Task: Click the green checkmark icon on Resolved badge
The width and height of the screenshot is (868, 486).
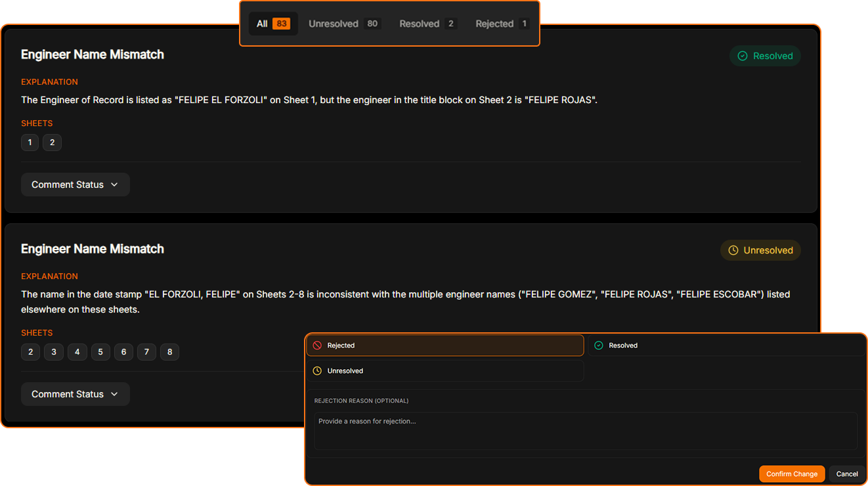Action: 743,56
